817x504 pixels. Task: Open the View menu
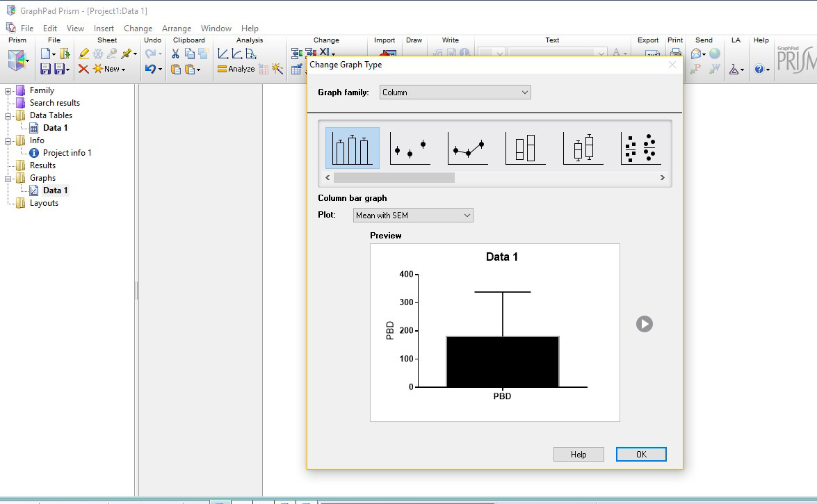(75, 28)
